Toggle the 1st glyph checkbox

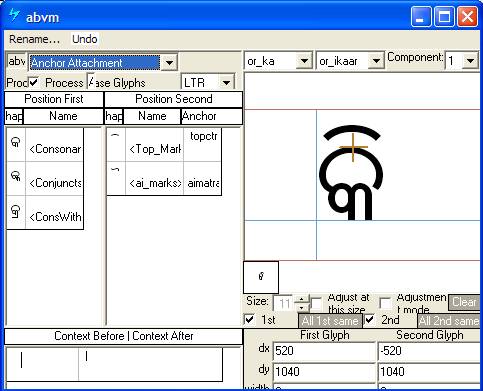point(249,319)
